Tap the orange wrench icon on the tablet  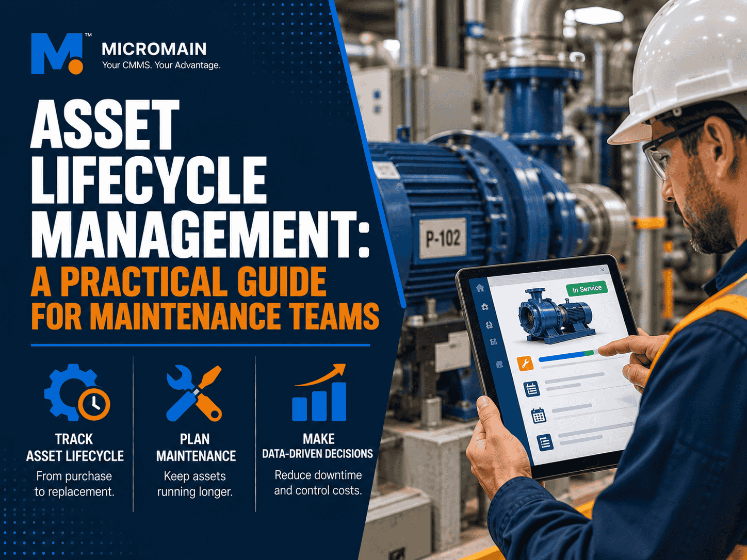pos(525,364)
